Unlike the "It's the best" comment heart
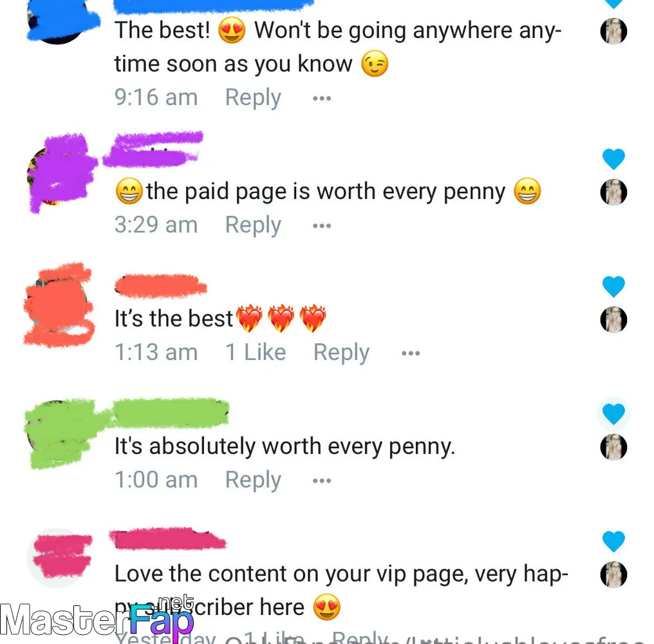The image size is (654, 644). click(613, 287)
